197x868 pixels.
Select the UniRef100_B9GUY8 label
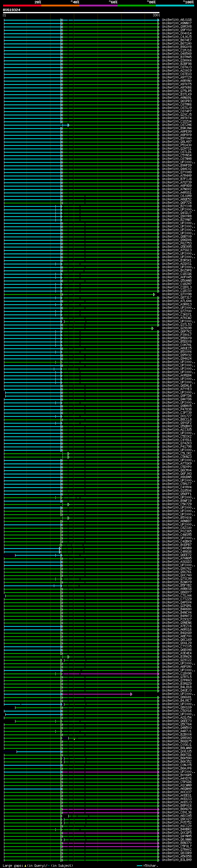point(177,47)
